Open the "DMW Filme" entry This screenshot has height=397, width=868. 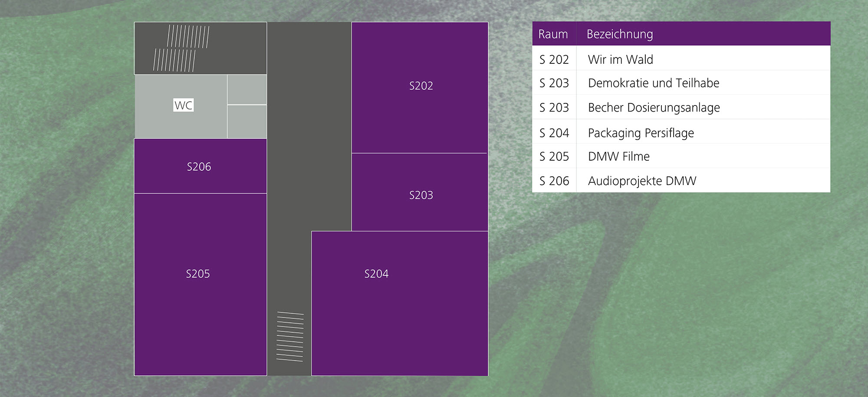[x=618, y=156]
